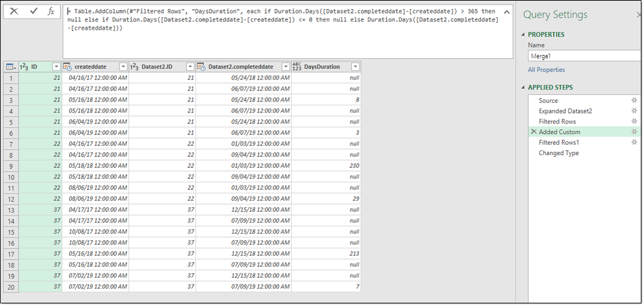Click Dataset2.ID cell 37 in row 13
This screenshot has width=644, height=306.
point(162,210)
